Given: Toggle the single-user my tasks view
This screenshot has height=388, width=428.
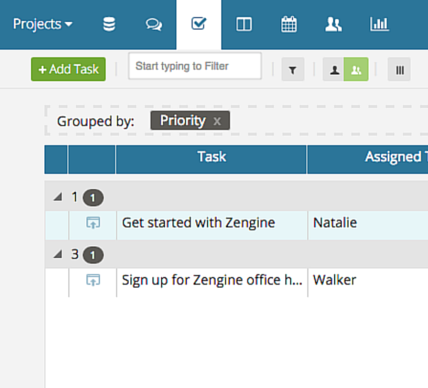Looking at the screenshot, I should [334, 70].
